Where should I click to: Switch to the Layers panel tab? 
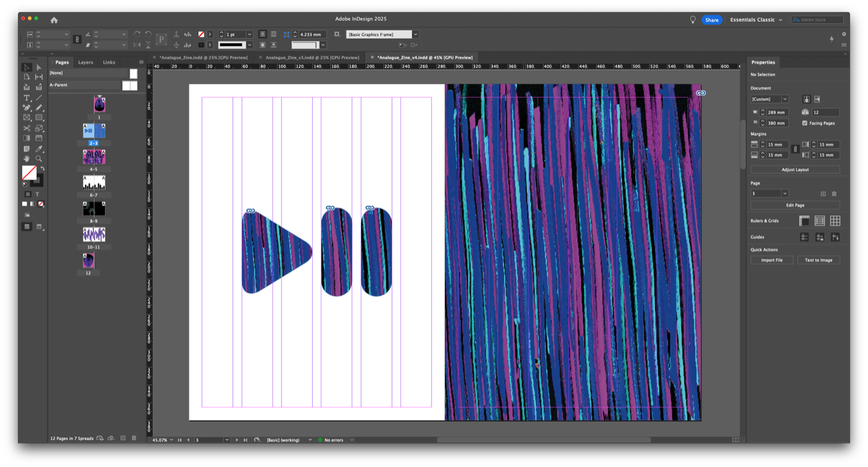(86, 62)
